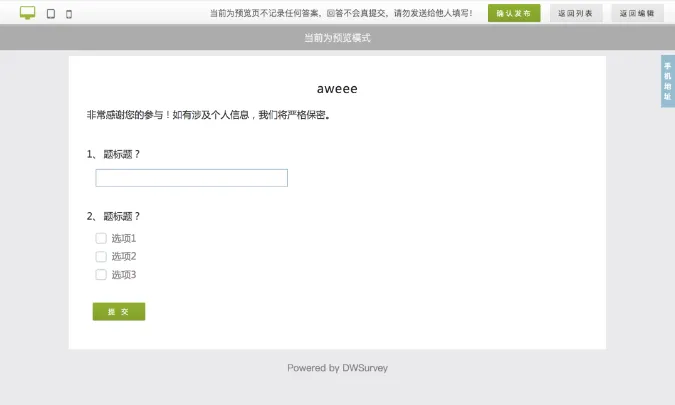Viewport: 675px width, 405px height.
Task: Focus the question 1 text input field
Action: click(x=192, y=178)
